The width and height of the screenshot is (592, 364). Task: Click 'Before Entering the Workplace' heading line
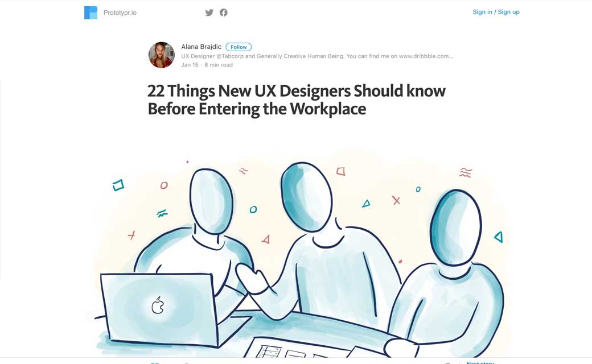(257, 109)
